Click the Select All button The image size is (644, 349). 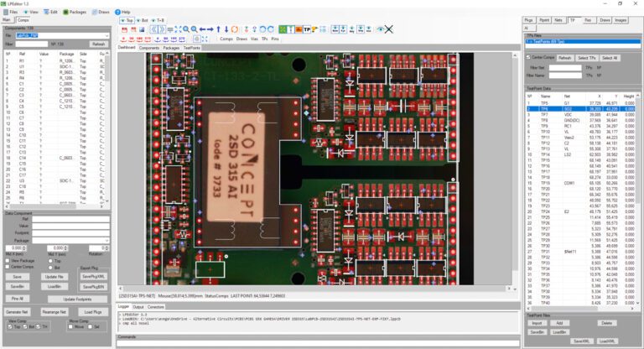[x=610, y=58]
